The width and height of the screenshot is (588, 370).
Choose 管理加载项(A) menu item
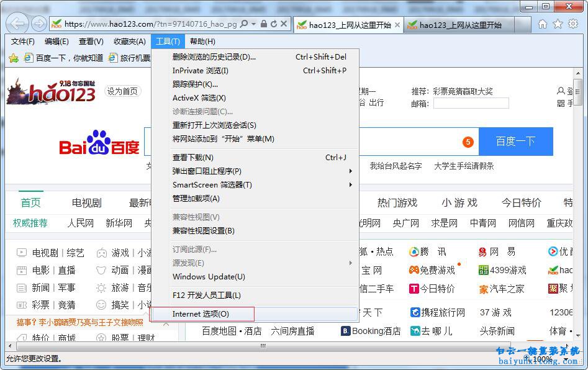pyautogui.click(x=256, y=198)
